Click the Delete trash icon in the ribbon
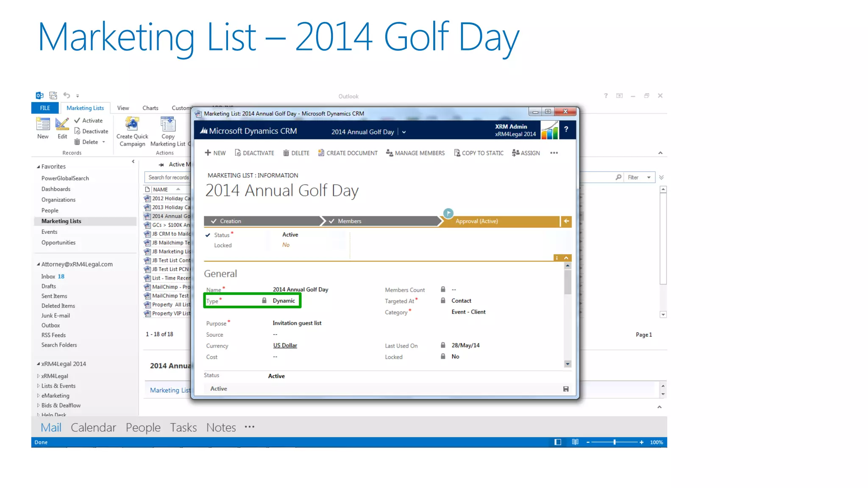 pyautogui.click(x=77, y=142)
